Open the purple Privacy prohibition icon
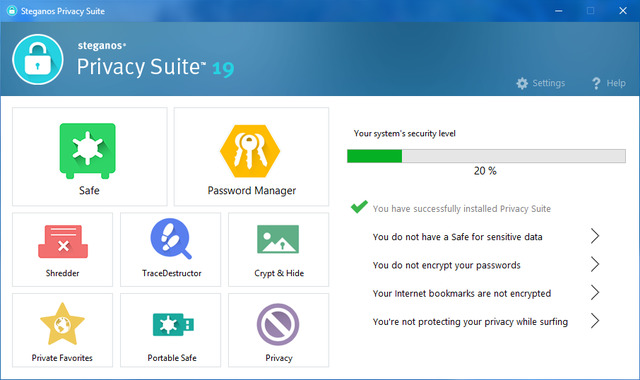The image size is (640, 380). [x=278, y=324]
